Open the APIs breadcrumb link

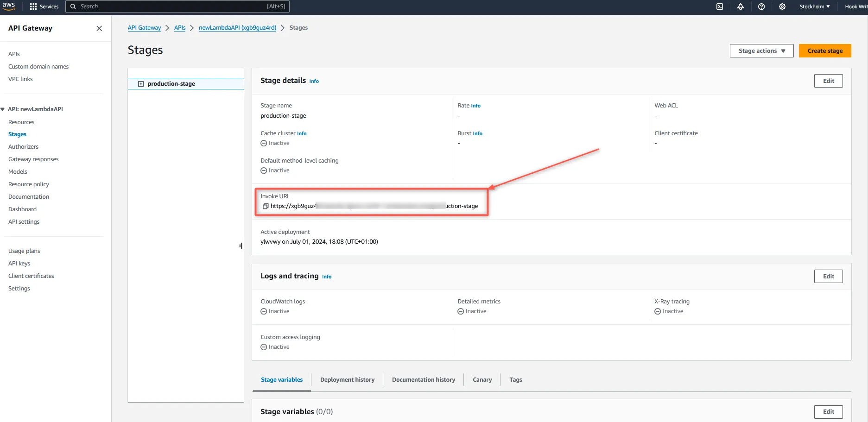180,28
